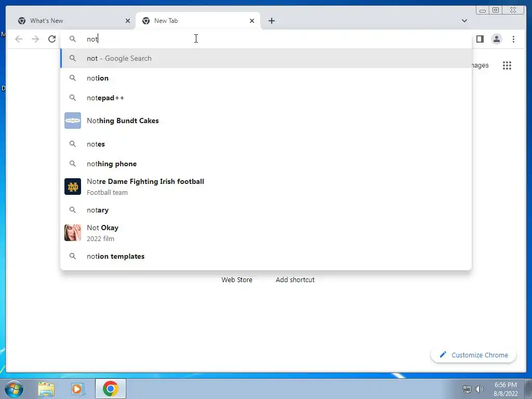Choose 'notion templates' suggestion
Screen dimensions: 532x399
tap(266, 256)
